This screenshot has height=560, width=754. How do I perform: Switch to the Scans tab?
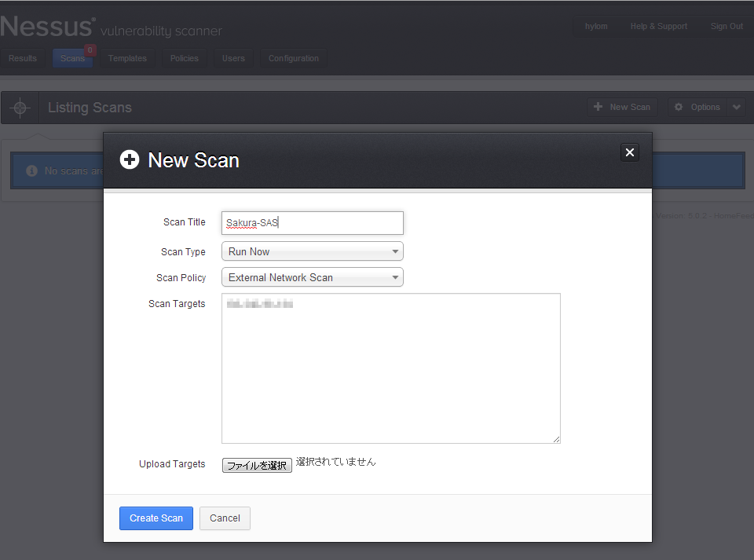point(72,58)
